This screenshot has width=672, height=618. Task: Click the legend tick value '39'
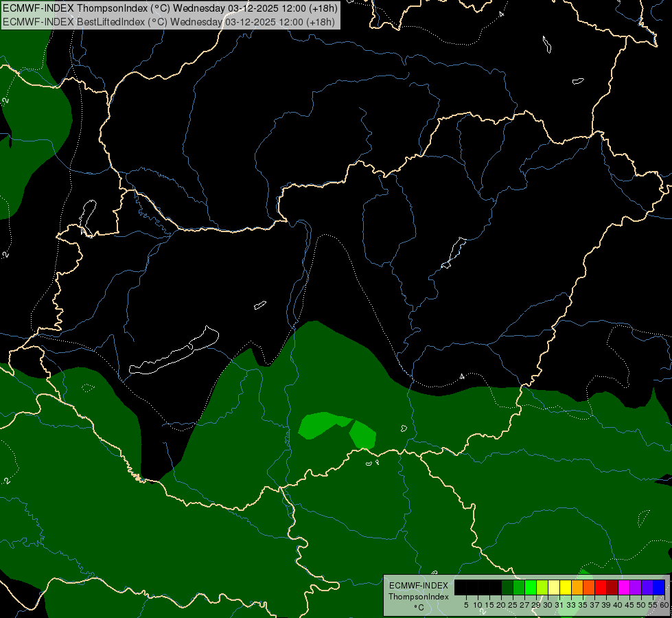[606, 605]
